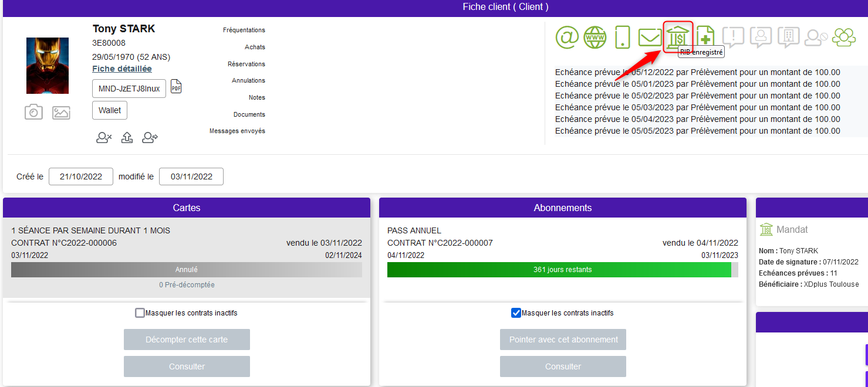Click the grey Annulé progress bar
The height and width of the screenshot is (387, 868).
click(187, 270)
